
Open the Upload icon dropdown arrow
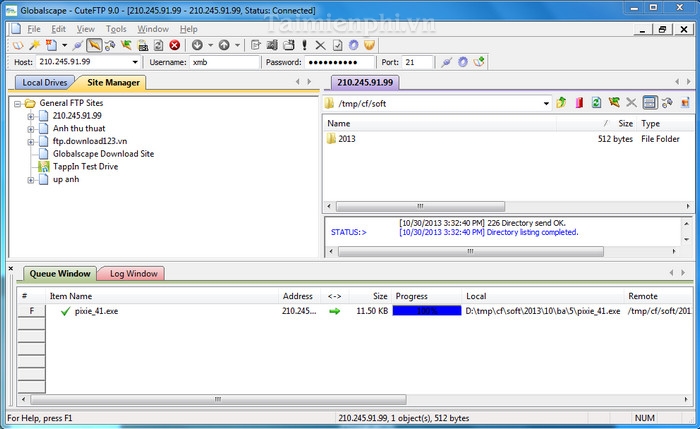pyautogui.click(x=237, y=45)
